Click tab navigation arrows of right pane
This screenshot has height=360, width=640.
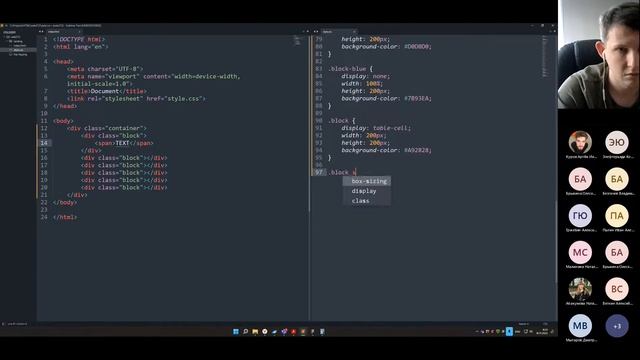pos(316,31)
